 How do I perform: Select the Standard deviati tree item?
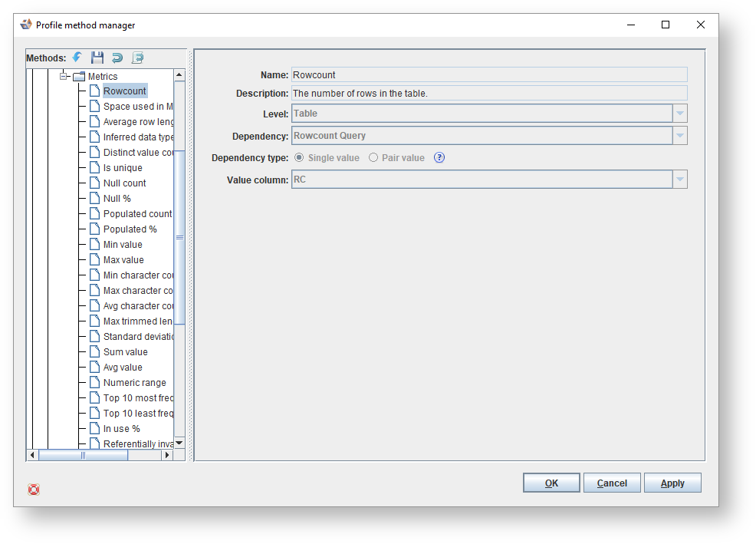coord(138,336)
